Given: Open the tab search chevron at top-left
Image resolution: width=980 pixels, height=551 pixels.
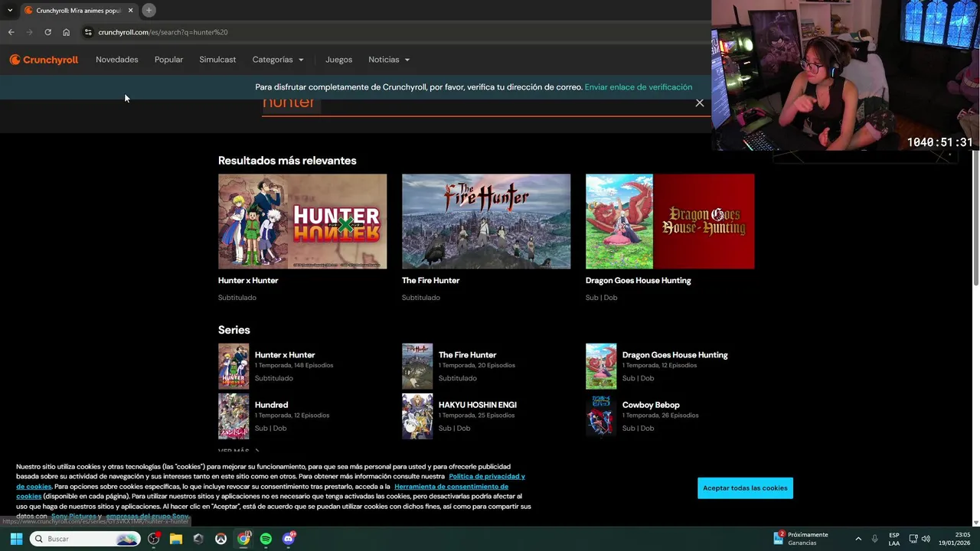Looking at the screenshot, I should pos(10,10).
